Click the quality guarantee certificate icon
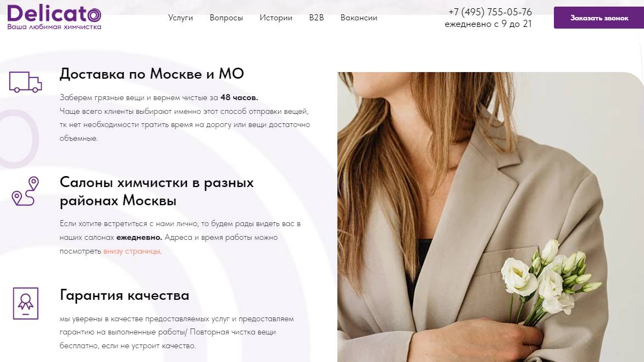This screenshot has width=644, height=362. click(25, 303)
